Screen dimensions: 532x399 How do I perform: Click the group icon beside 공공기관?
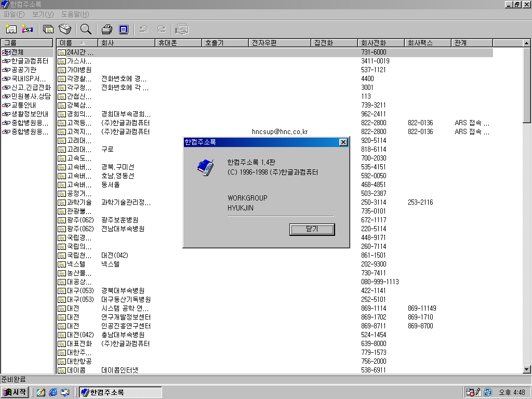tap(6, 70)
